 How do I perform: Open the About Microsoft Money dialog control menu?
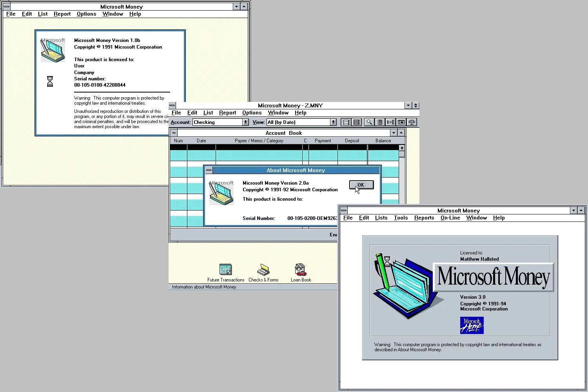click(209, 170)
